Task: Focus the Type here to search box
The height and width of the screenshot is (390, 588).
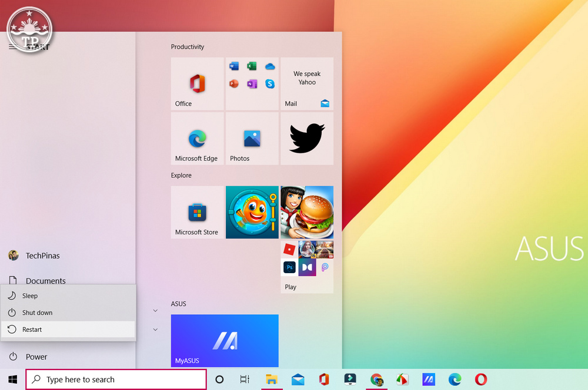Action: (x=116, y=379)
